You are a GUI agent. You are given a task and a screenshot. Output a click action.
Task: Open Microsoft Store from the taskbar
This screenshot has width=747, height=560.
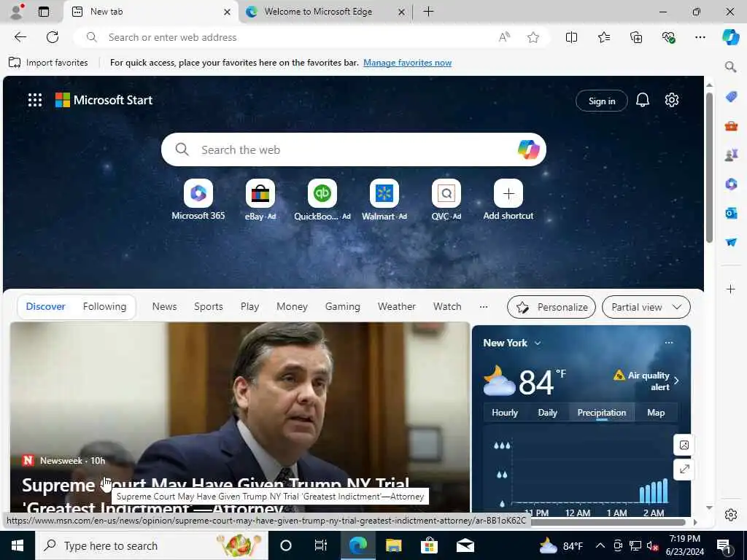[x=429, y=545]
